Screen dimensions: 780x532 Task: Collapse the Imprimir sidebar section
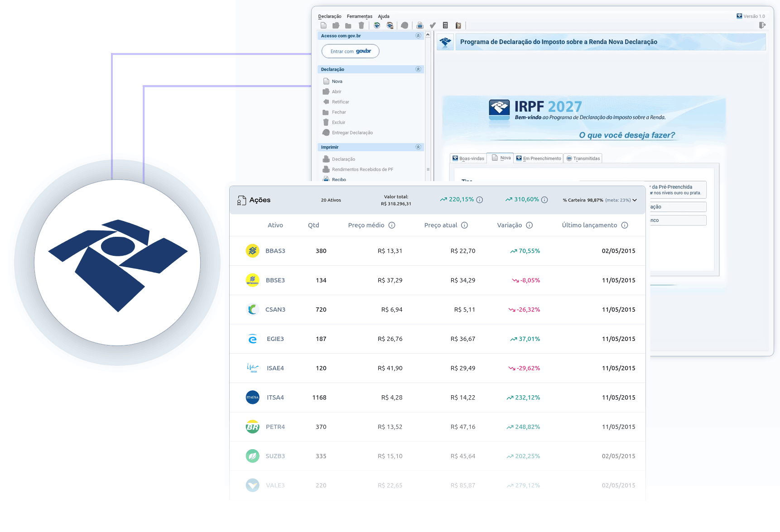tap(418, 147)
